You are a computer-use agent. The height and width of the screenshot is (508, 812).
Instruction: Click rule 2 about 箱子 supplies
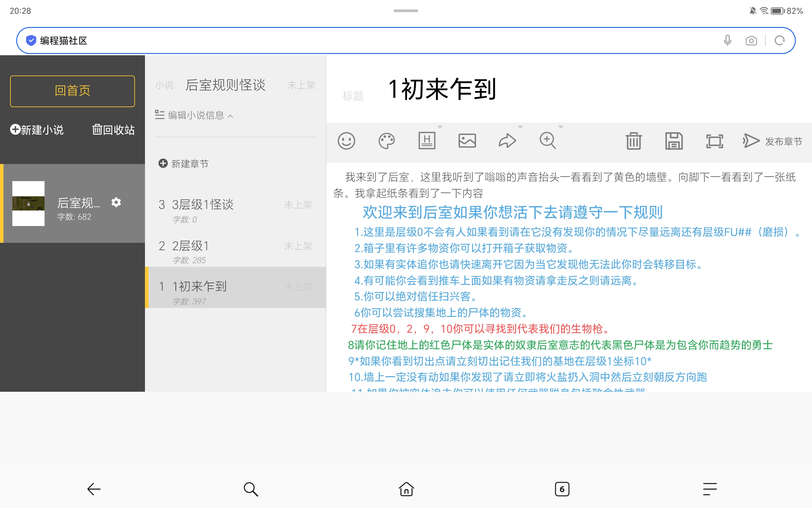(x=464, y=248)
